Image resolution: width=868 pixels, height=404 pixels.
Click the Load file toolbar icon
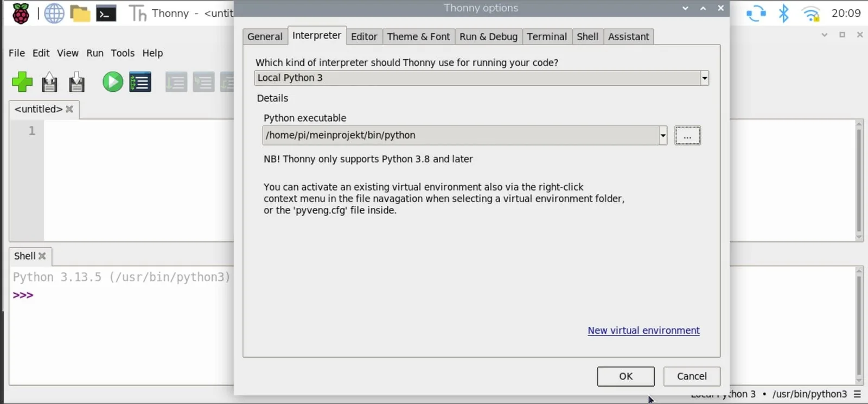[49, 82]
